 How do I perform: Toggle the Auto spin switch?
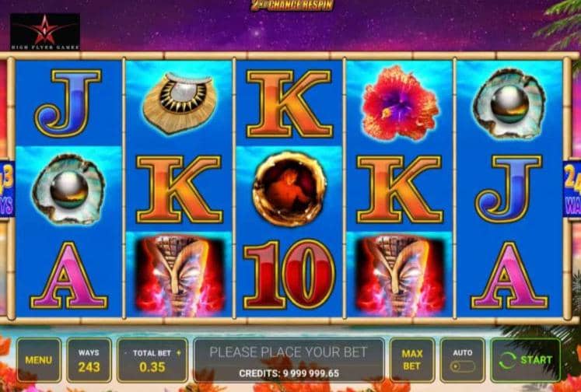(x=463, y=367)
